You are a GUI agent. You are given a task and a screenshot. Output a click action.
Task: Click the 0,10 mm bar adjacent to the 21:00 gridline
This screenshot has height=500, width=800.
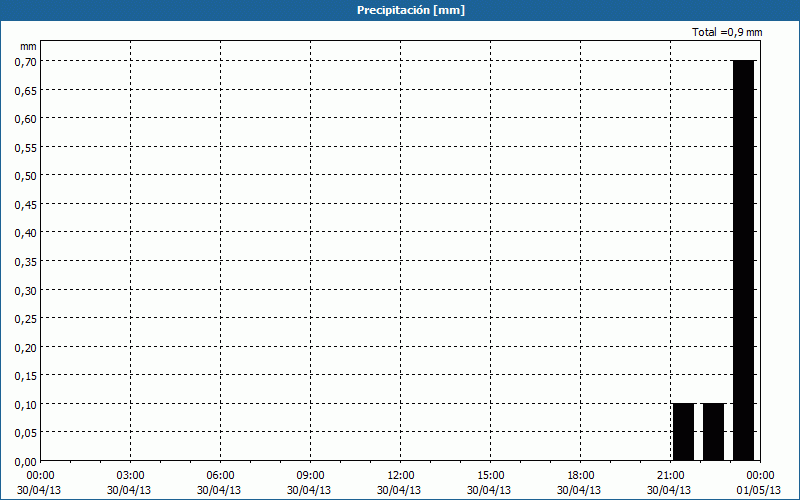coord(684,432)
